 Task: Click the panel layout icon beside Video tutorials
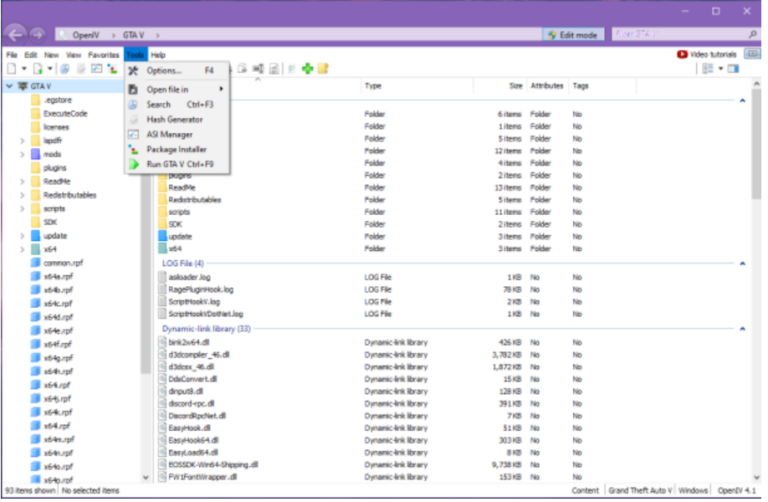click(x=752, y=53)
